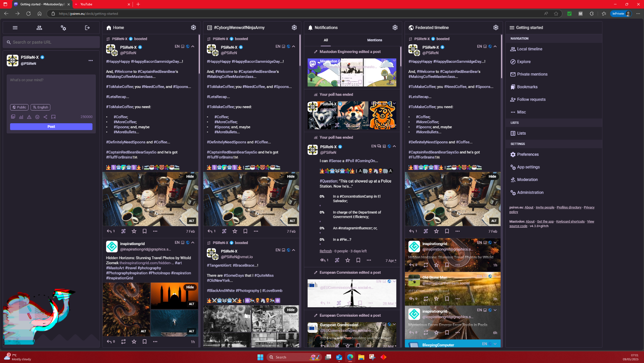
Task: Collapse the poll post in Notifications
Action: (394, 146)
